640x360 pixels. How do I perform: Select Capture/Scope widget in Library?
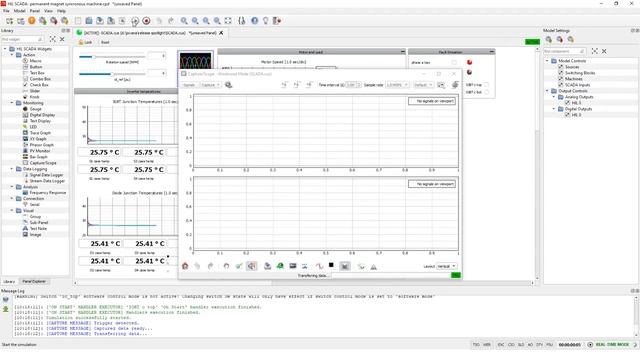pos(43,163)
